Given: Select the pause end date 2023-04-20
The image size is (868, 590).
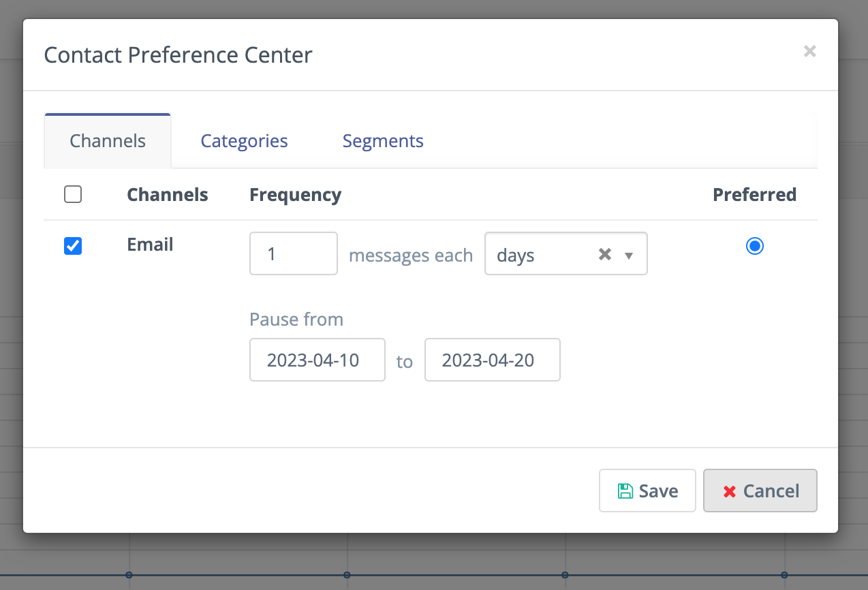Looking at the screenshot, I should pyautogui.click(x=492, y=360).
